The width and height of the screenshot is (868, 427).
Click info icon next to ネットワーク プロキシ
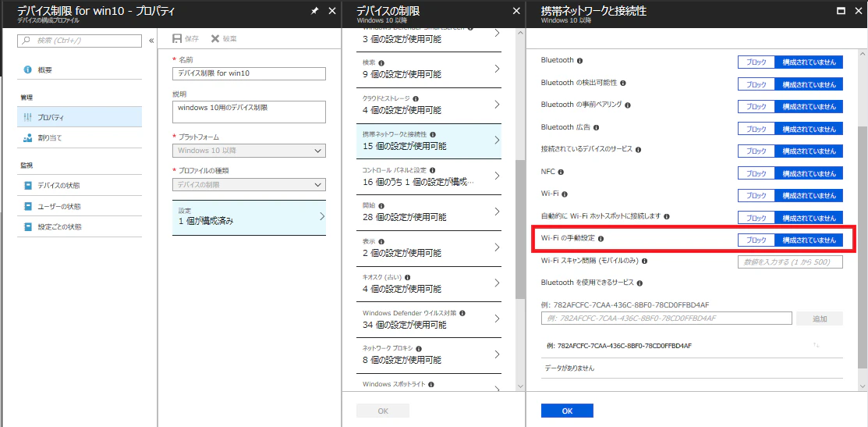419,349
